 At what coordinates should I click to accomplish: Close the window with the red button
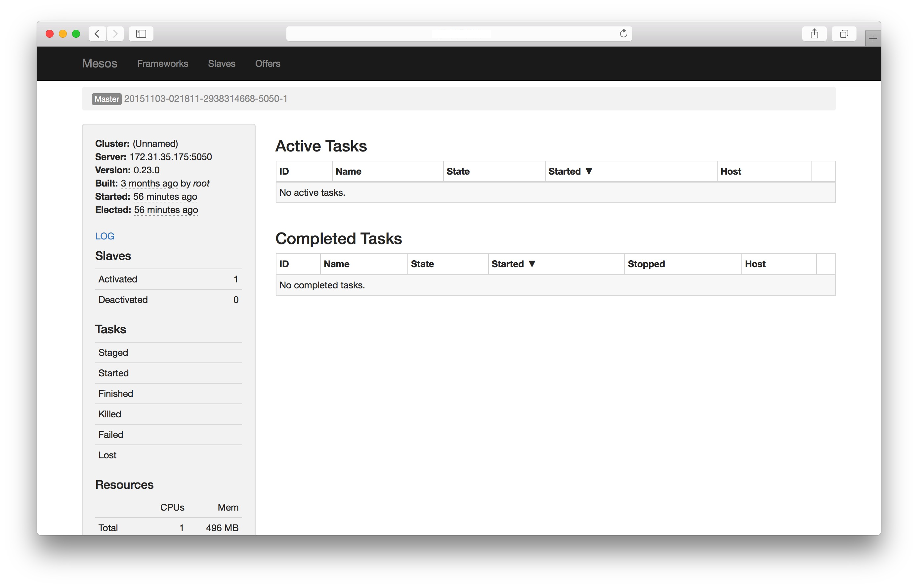pos(50,34)
